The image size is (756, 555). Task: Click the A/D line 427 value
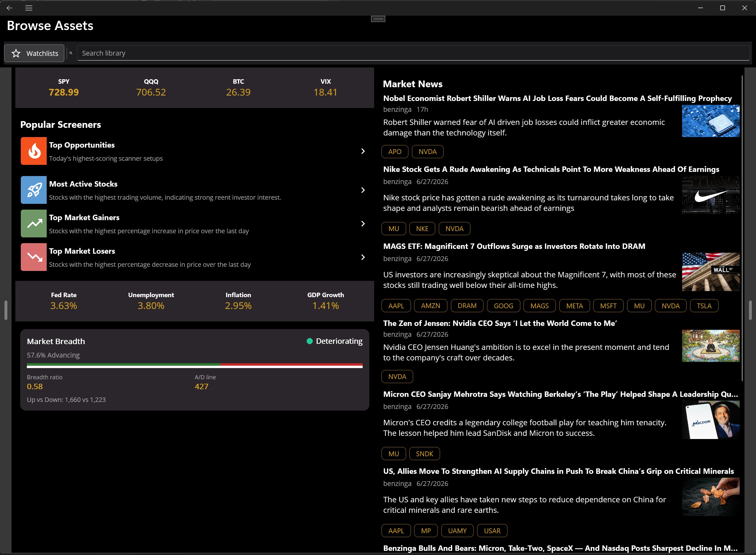[201, 386]
